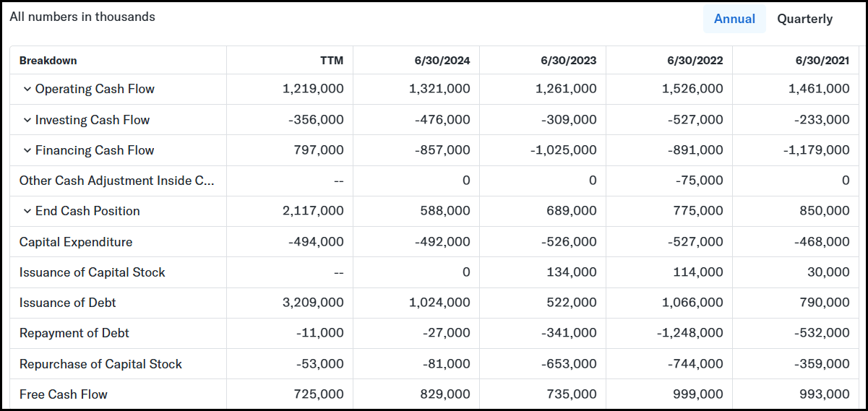Expand the Operating Cash Flow chevron
The height and width of the screenshot is (411, 868).
tap(27, 90)
